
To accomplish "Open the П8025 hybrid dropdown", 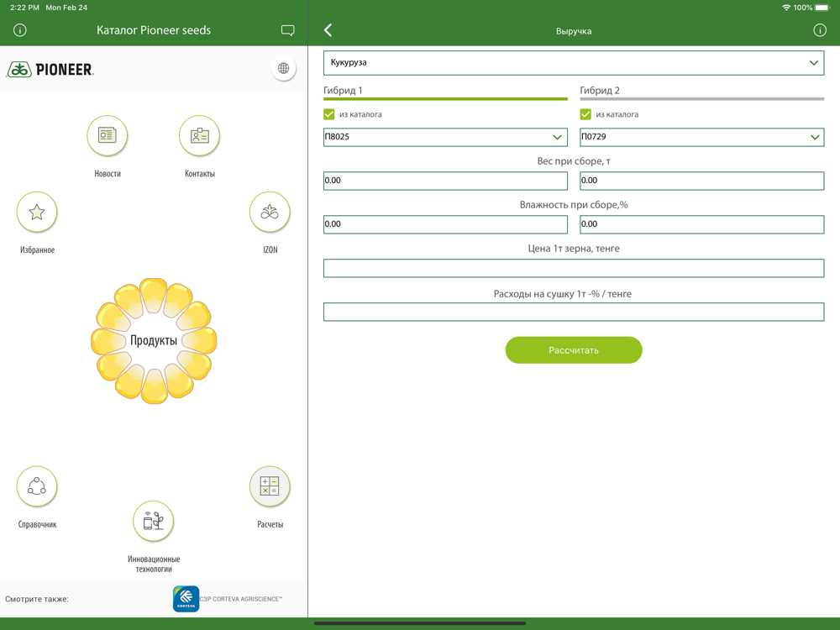I will point(445,137).
